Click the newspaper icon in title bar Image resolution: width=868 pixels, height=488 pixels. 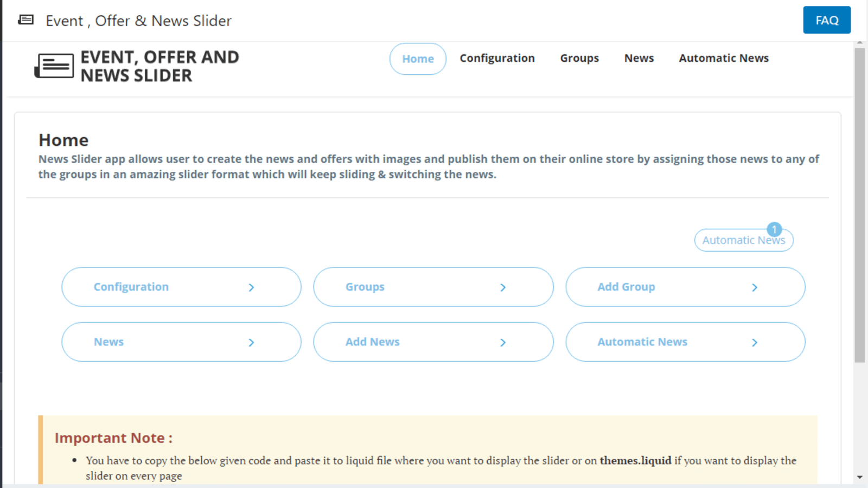[x=25, y=20]
